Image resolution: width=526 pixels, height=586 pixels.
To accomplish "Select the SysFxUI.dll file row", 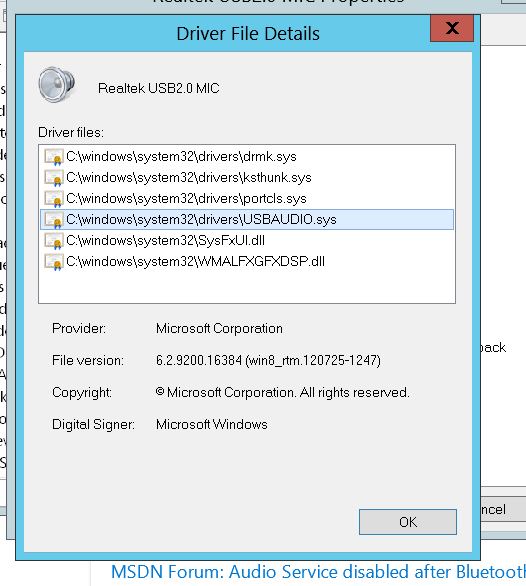I will pos(247,240).
